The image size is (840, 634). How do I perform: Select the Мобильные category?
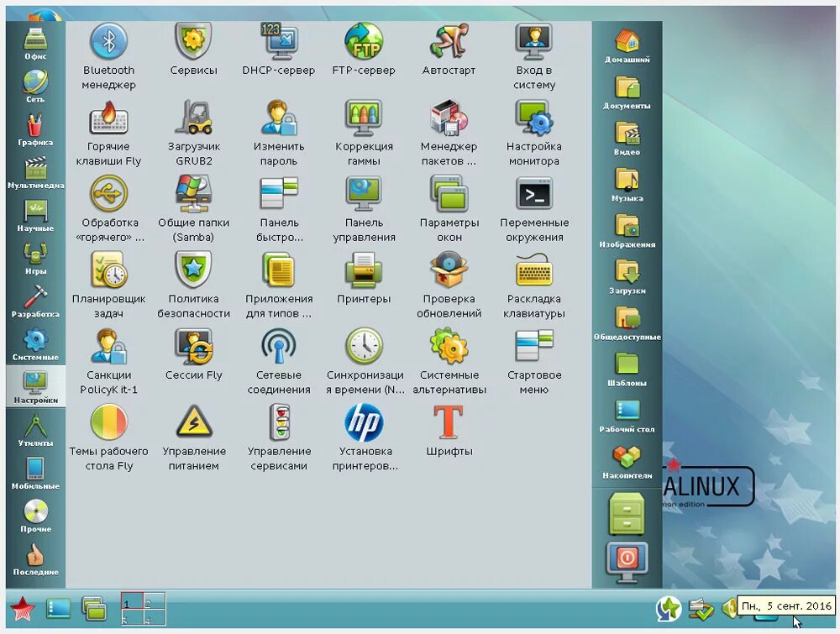(35, 474)
